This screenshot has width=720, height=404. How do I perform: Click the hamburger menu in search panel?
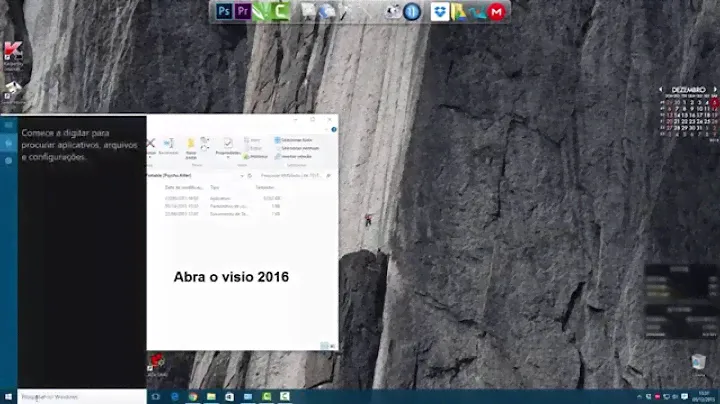pyautogui.click(x=9, y=126)
